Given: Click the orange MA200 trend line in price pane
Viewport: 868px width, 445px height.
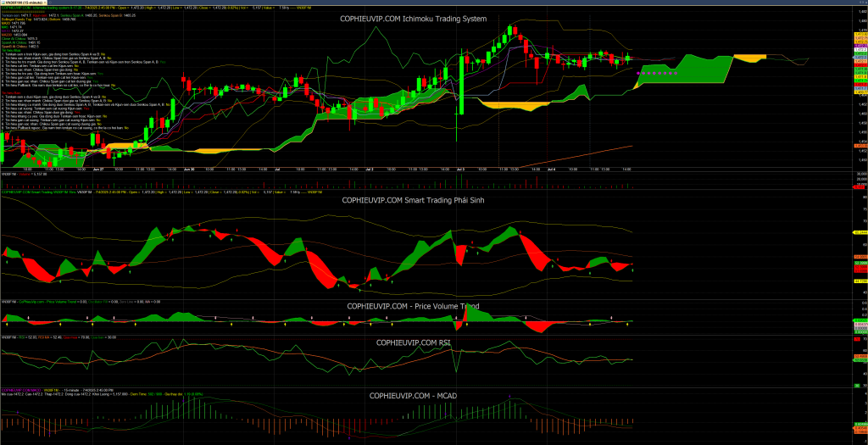Looking at the screenshot, I should pos(576,156).
